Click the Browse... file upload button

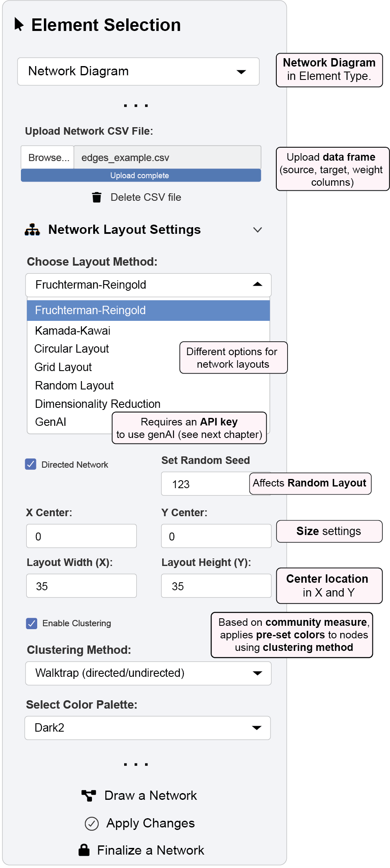[48, 158]
